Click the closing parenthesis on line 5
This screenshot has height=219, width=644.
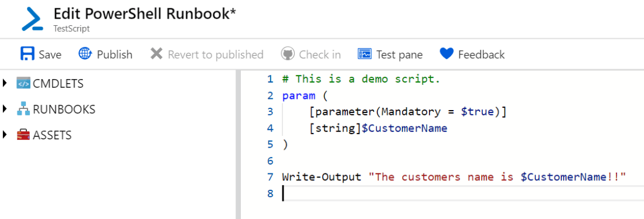[285, 145]
